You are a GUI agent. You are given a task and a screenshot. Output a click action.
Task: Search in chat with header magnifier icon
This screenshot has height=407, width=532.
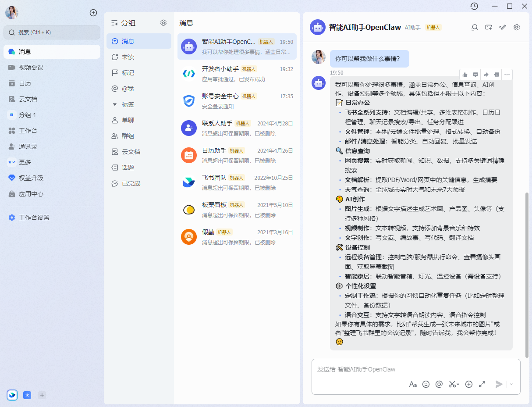pyautogui.click(x=474, y=27)
